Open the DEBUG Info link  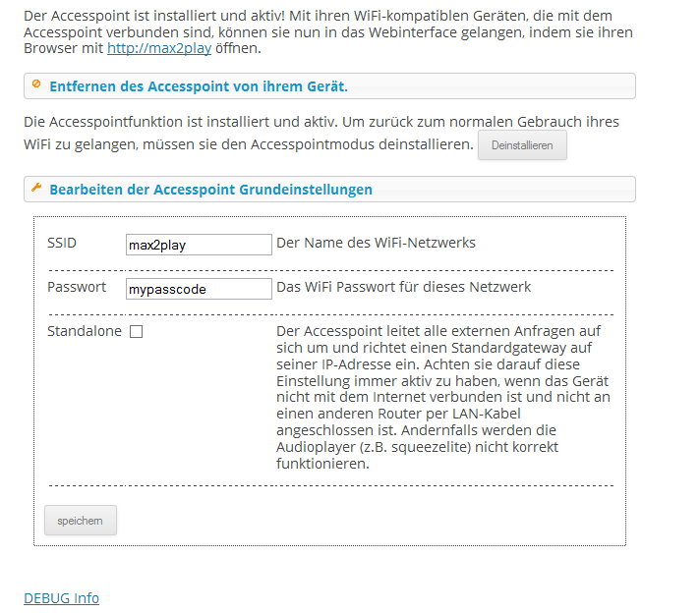point(61,598)
